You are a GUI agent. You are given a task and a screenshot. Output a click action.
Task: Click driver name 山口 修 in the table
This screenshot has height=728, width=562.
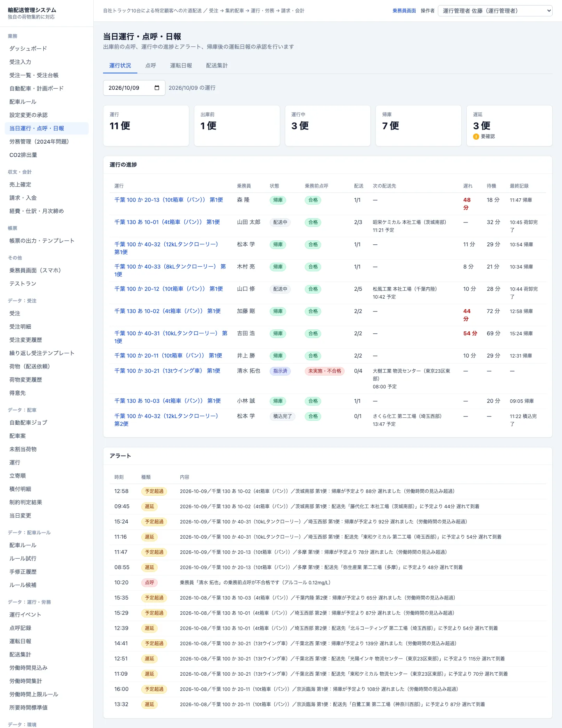pyautogui.click(x=246, y=289)
